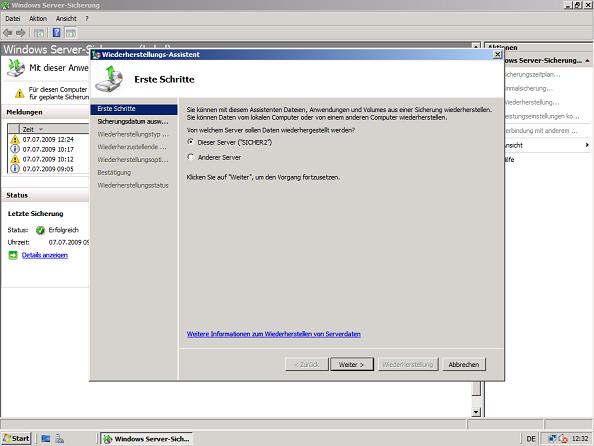Click the forward arrow toolbar icon

21,33
